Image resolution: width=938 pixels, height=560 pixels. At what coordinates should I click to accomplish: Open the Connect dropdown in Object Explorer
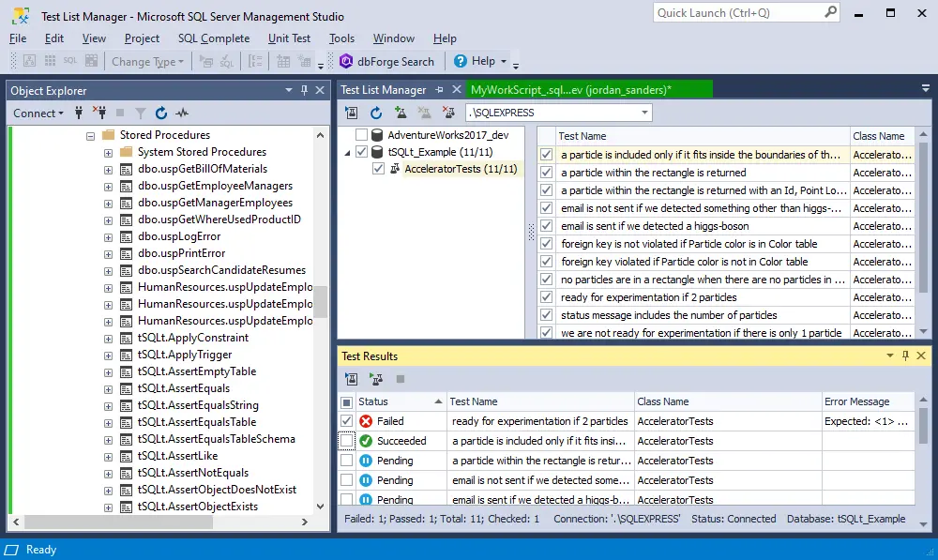click(x=38, y=114)
